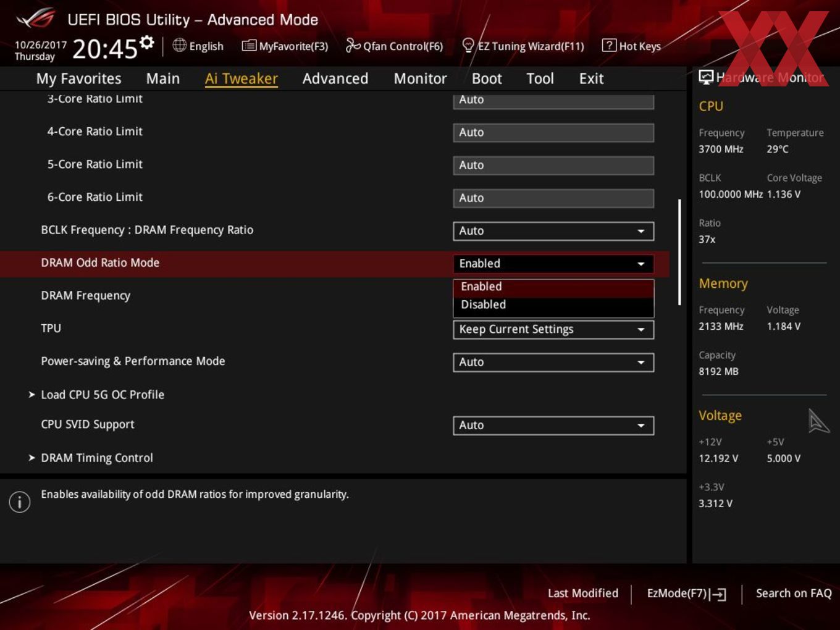Open Search on FAQ
The image size is (840, 630).
[x=794, y=593]
